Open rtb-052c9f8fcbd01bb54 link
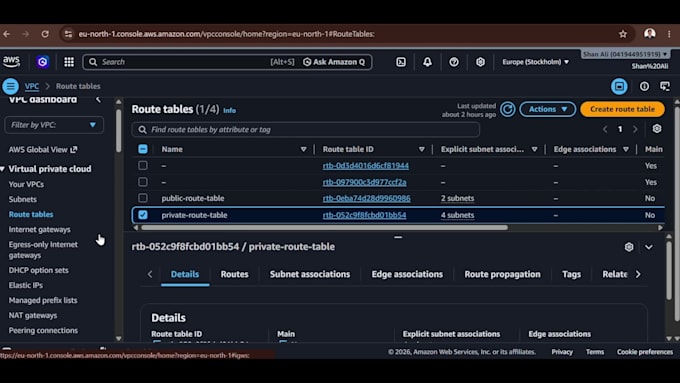The height and width of the screenshot is (383, 680). tap(364, 215)
